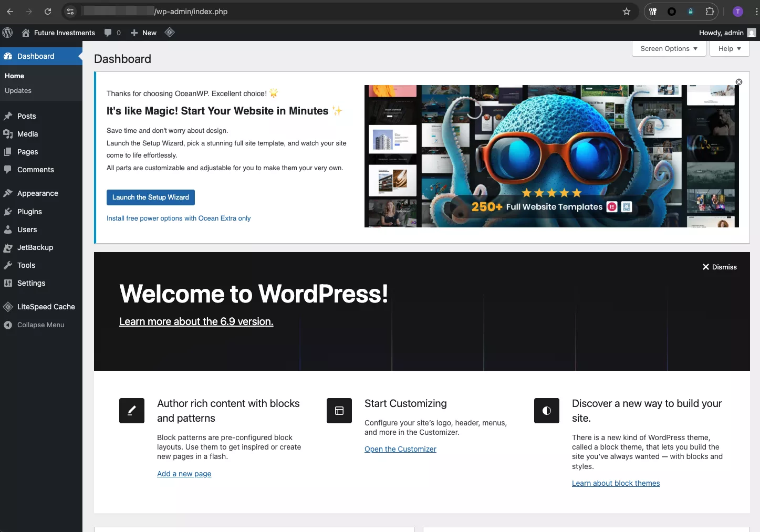The height and width of the screenshot is (532, 760).
Task: Dismiss the Welcome to WordPress panel
Action: 719,267
